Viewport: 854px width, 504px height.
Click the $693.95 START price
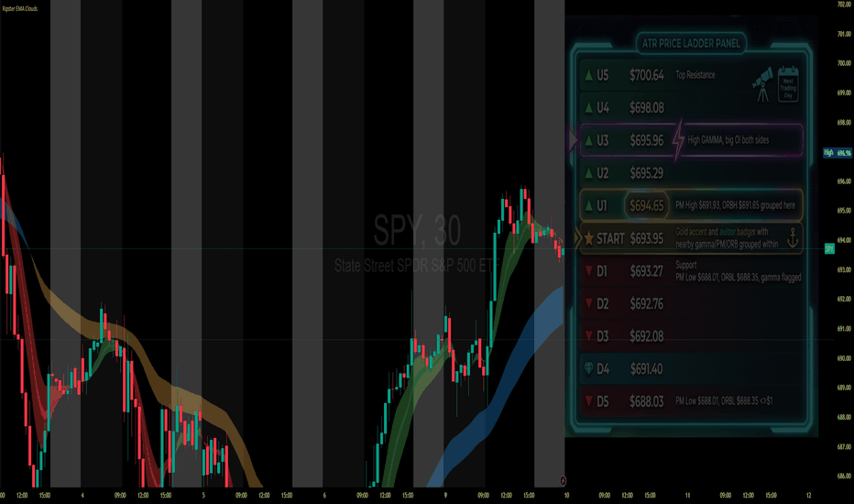[x=647, y=238]
